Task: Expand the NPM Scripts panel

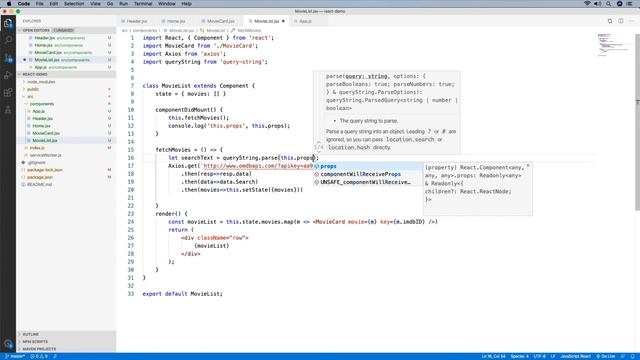Action: [x=66, y=341]
